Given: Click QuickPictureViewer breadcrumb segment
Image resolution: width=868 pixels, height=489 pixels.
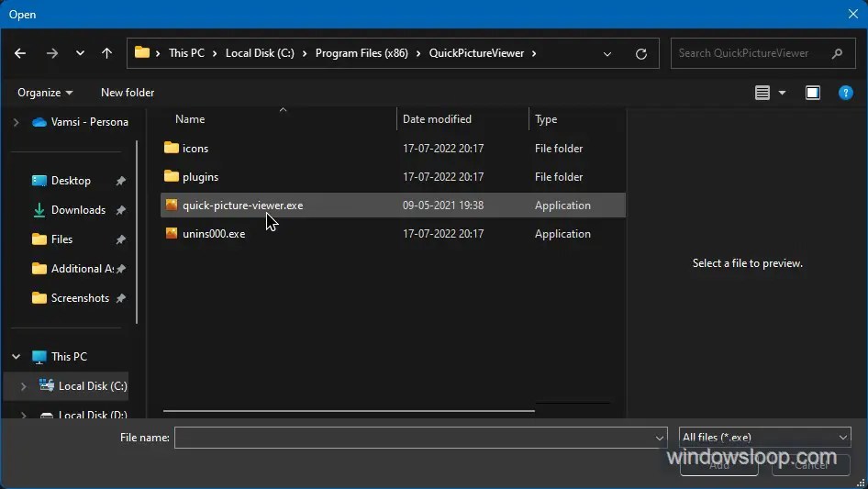Looking at the screenshot, I should [x=476, y=53].
